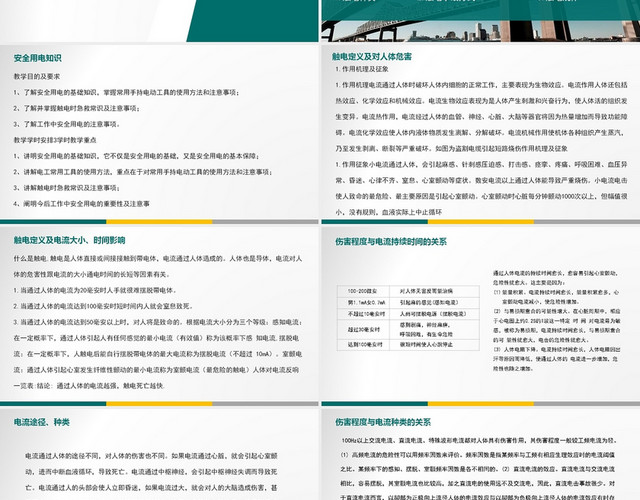The height and width of the screenshot is (500, 640).
Task: Click the line starting '100Hz以上交流电流、直流电流'
Action: coord(479,440)
